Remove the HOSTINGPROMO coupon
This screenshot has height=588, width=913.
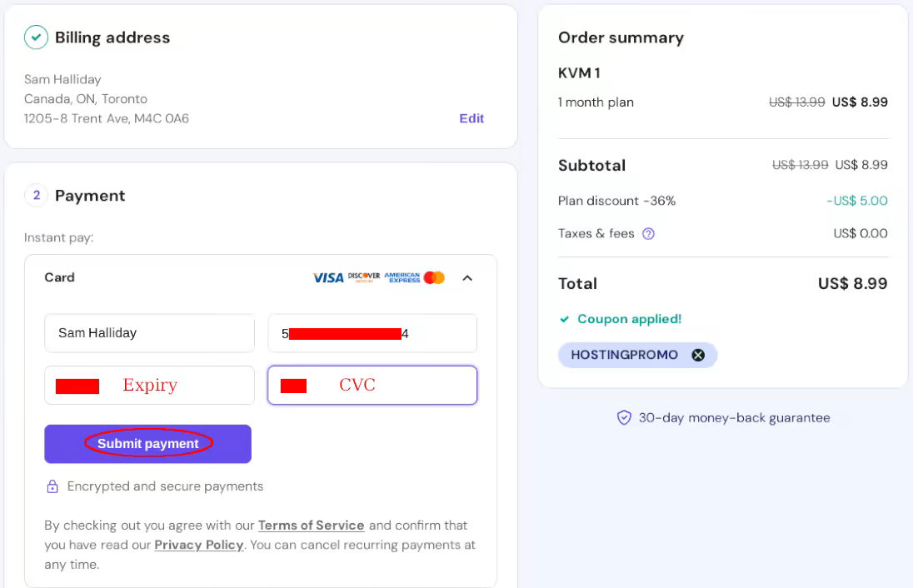(698, 356)
